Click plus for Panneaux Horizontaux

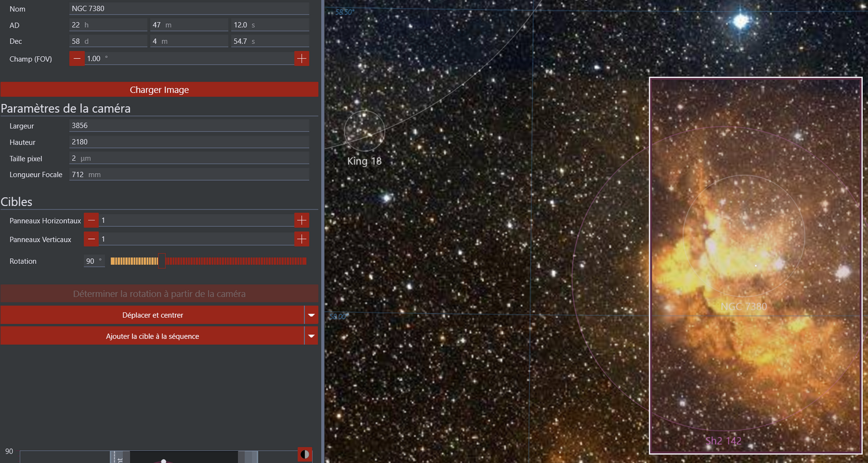(301, 221)
